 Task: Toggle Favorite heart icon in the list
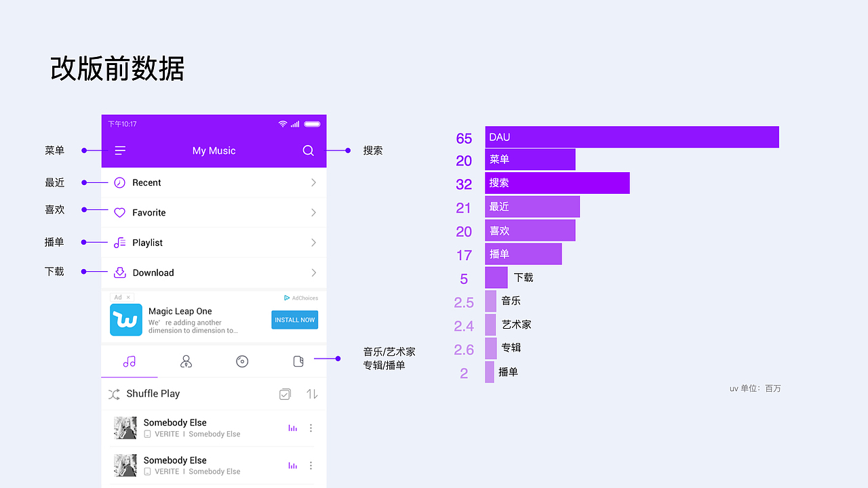pyautogui.click(x=119, y=212)
